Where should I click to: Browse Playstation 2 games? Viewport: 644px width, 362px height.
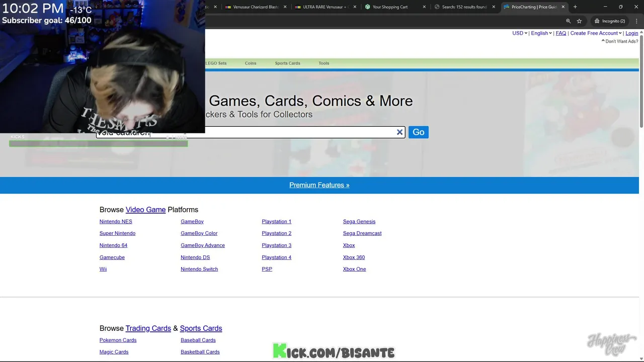point(277,233)
